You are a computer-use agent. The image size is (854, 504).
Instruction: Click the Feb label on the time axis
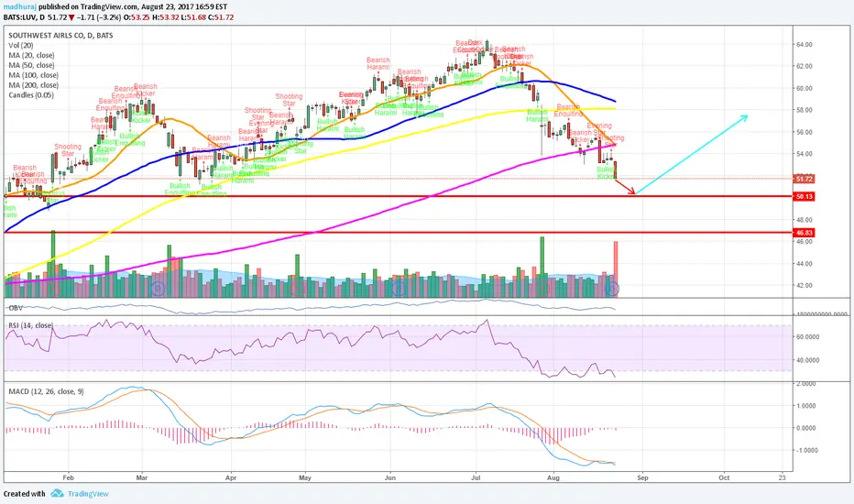pyautogui.click(x=68, y=477)
